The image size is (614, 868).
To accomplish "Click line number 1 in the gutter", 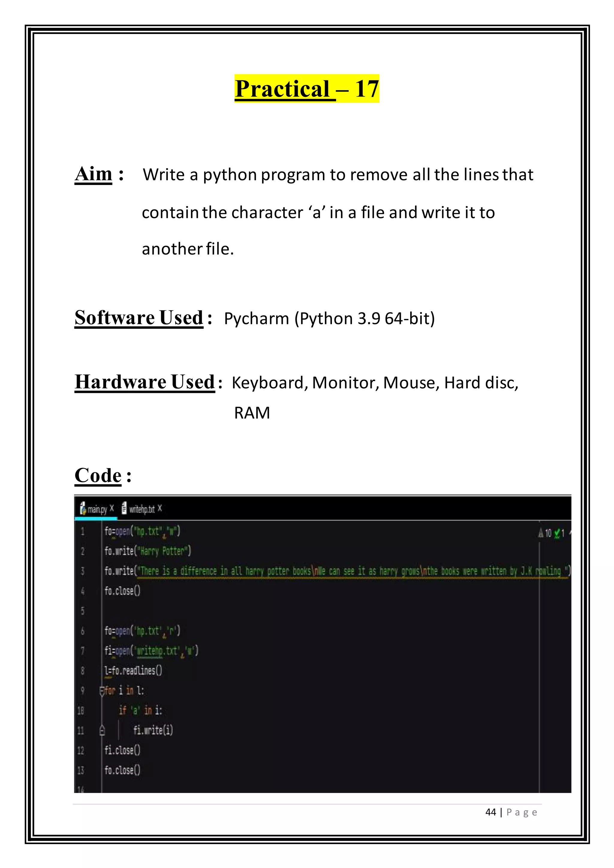I will click(83, 531).
